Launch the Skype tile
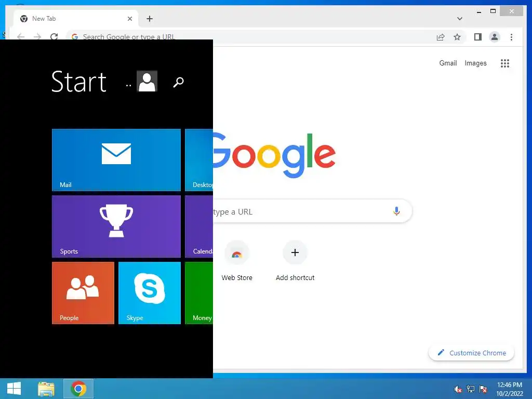 click(x=149, y=293)
